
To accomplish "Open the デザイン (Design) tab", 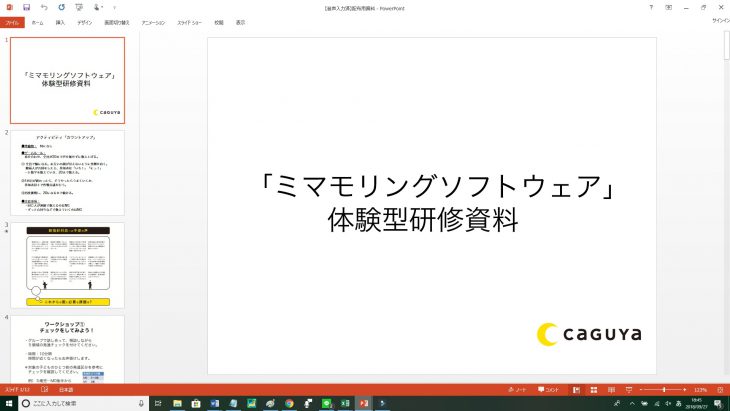I will (x=84, y=22).
